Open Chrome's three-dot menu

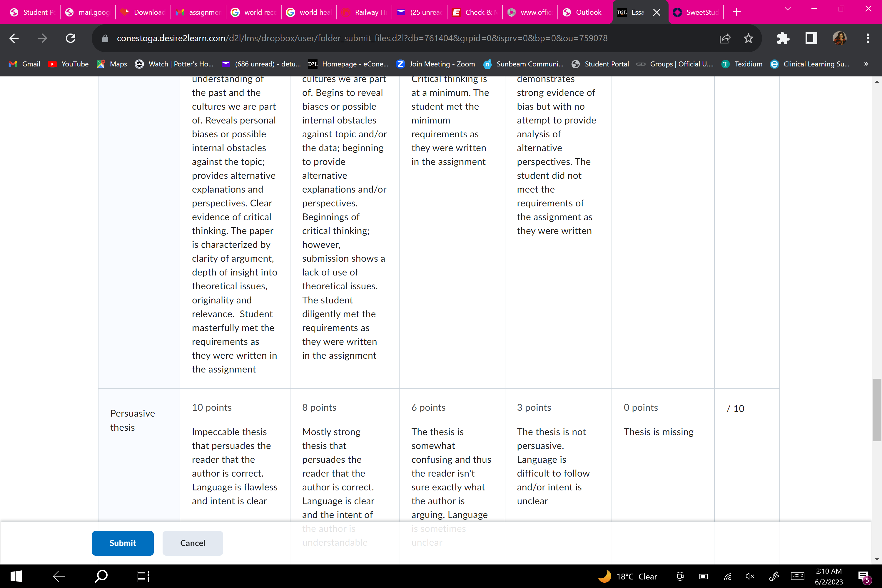click(867, 38)
